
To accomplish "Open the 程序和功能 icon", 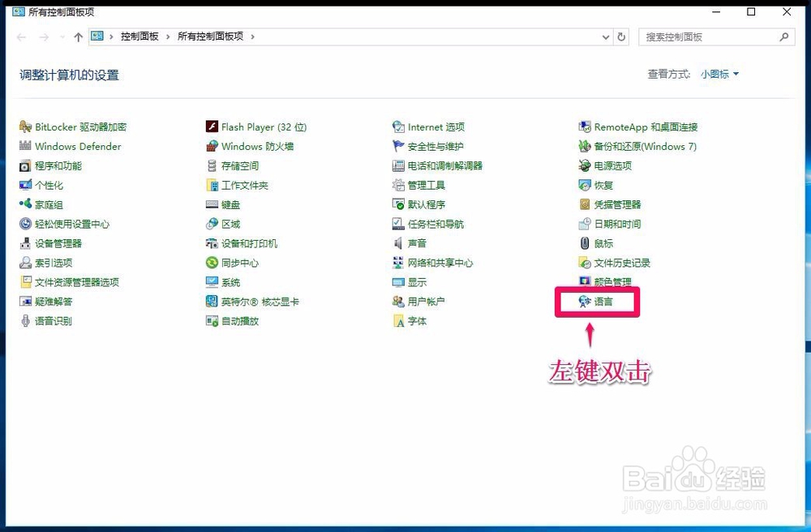I will coord(25,165).
